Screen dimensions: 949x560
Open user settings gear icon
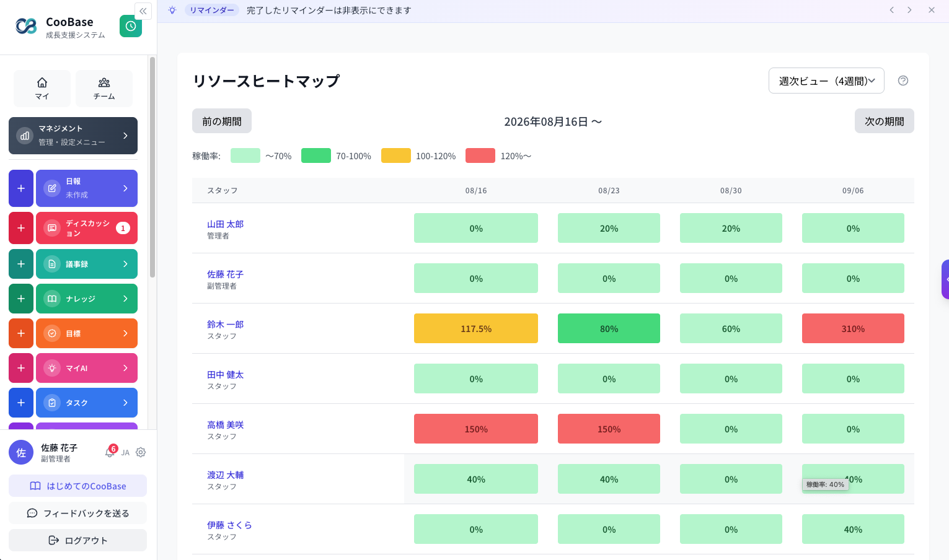tap(141, 452)
